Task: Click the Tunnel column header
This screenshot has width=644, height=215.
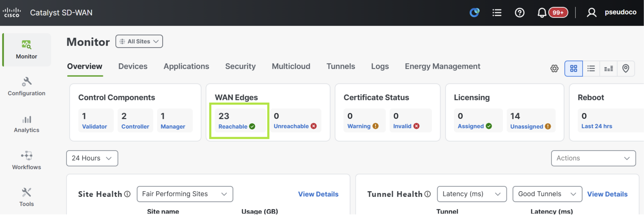Action: click(447, 211)
